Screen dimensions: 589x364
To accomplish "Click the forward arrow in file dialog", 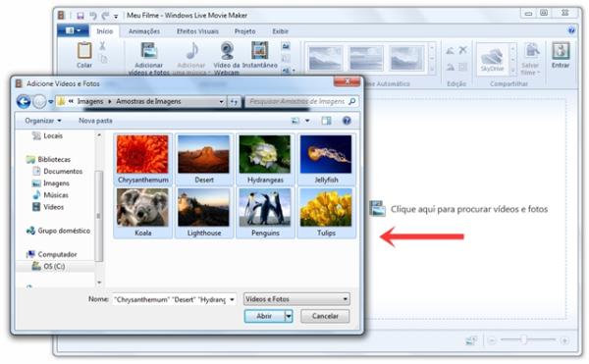I will [39, 102].
